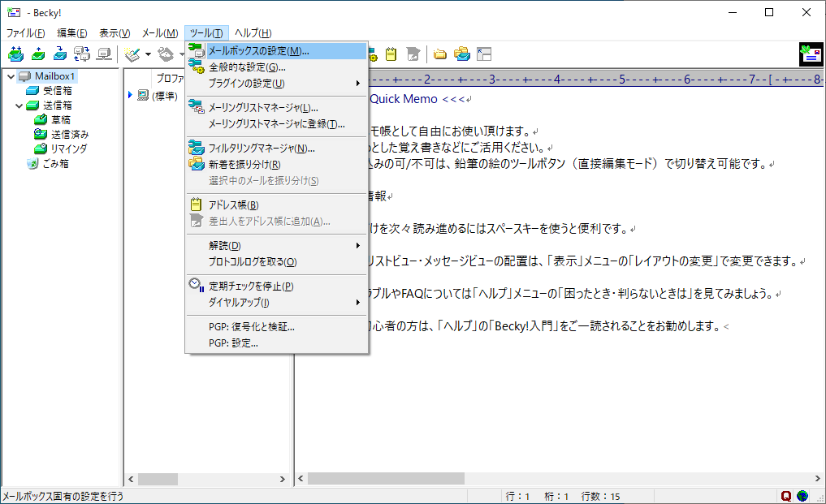Screen dimensions: 826x504
Task: Click the globe icon in status bar
Action: click(802, 496)
